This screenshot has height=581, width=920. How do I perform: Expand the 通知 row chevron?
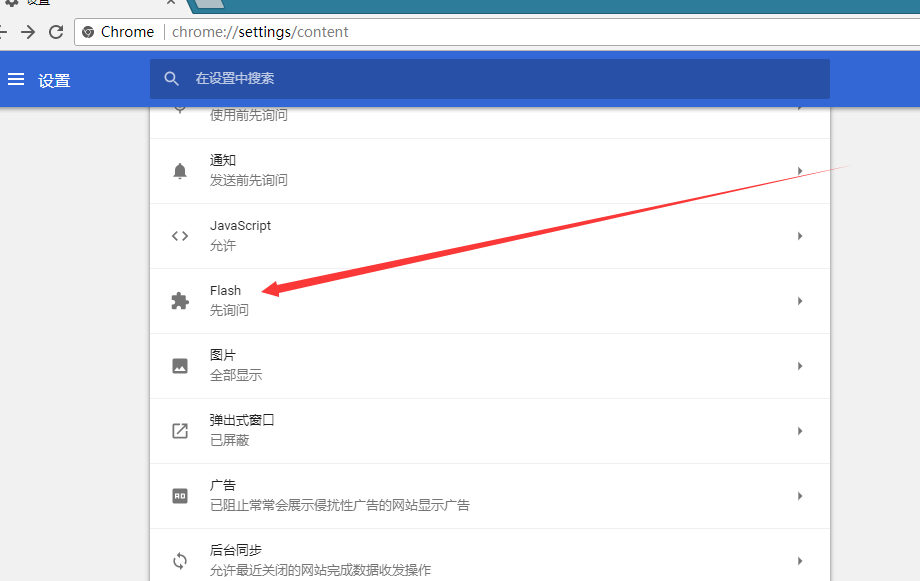pos(800,171)
